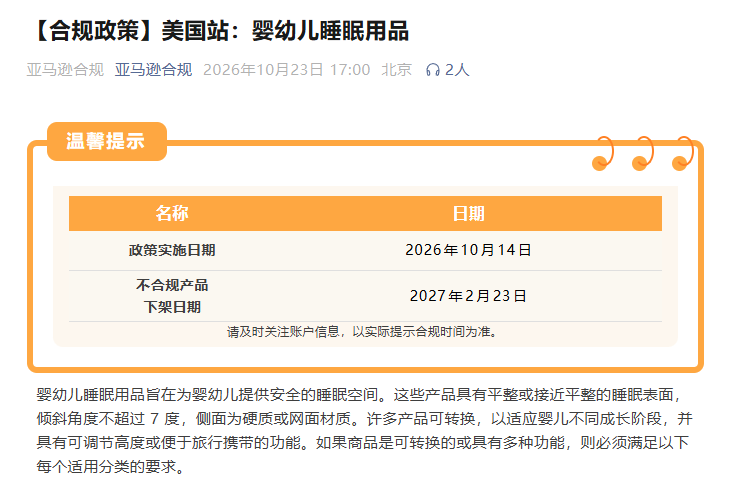The height and width of the screenshot is (482, 735).
Task: Select the date 2026年10月14日
Action: click(468, 250)
